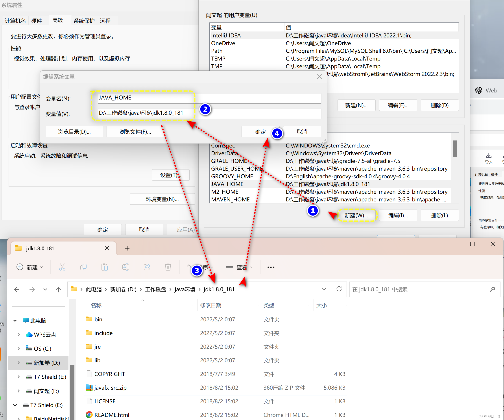The width and height of the screenshot is (504, 420).
Task: Expand the 新加卷 (D:) tree node
Action: point(18,363)
